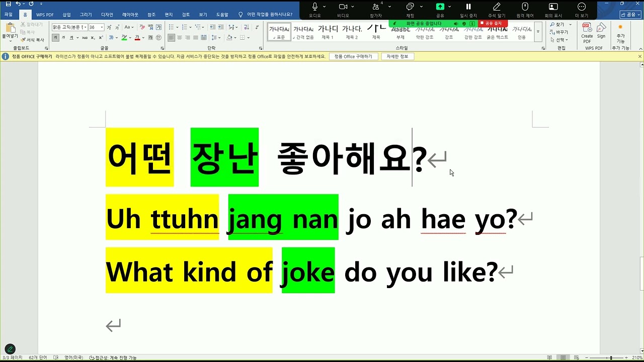Switch to the Review (검토) tab
Screen dimensions: 644x362
(186, 15)
